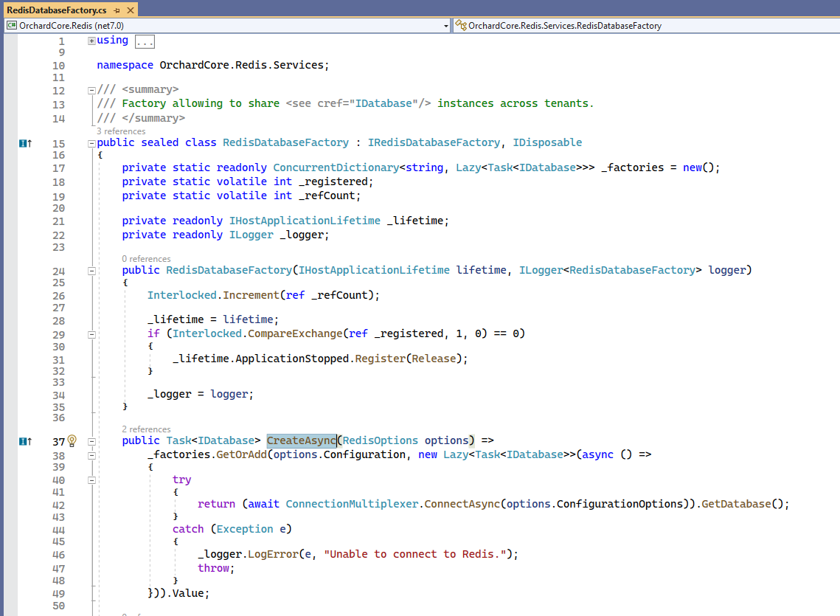Collapse the try block at line 40
Screen dimensions: 840x616
point(91,480)
